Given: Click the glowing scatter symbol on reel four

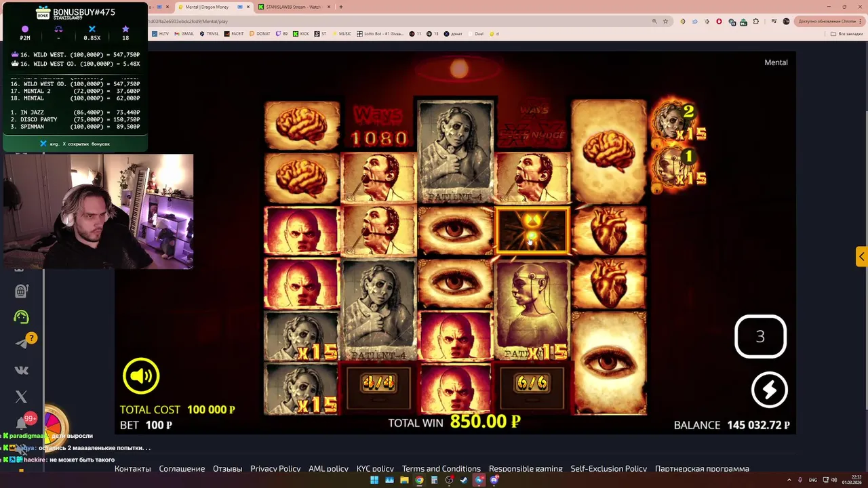Looking at the screenshot, I should 532,231.
